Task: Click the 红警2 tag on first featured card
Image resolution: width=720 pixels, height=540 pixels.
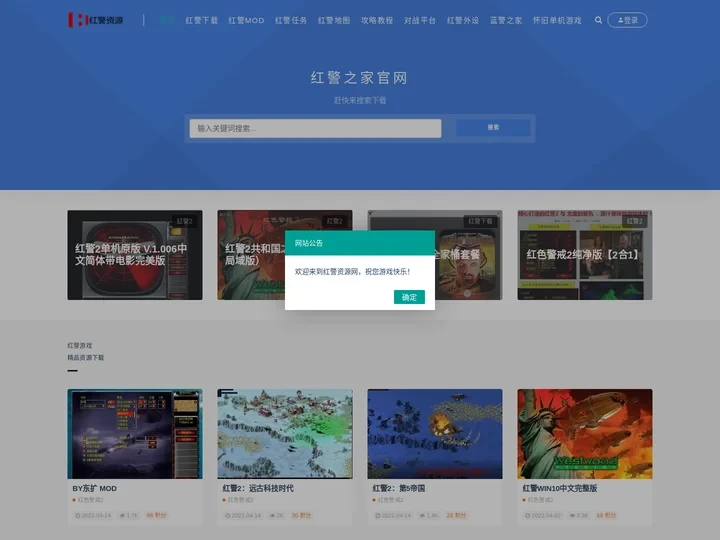Action: [x=185, y=221]
